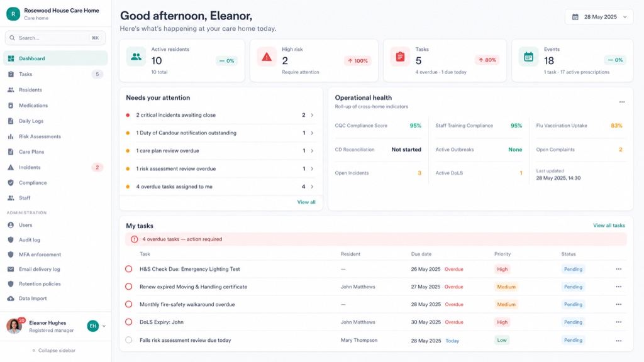Open chevron for overdue tasks assigned to me
This screenshot has width=644, height=362.
point(312,187)
